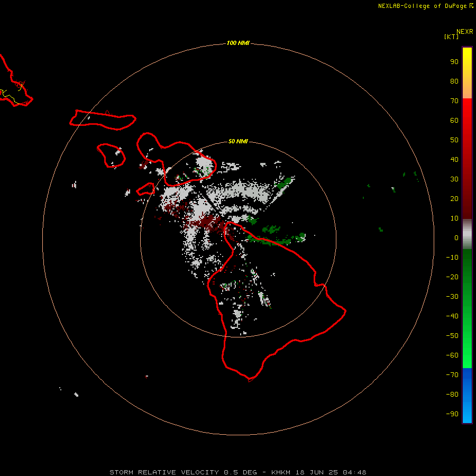This screenshot has width=476, height=476.
Task: Click the -50 value on the velocity scale
Action: [x=452, y=336]
